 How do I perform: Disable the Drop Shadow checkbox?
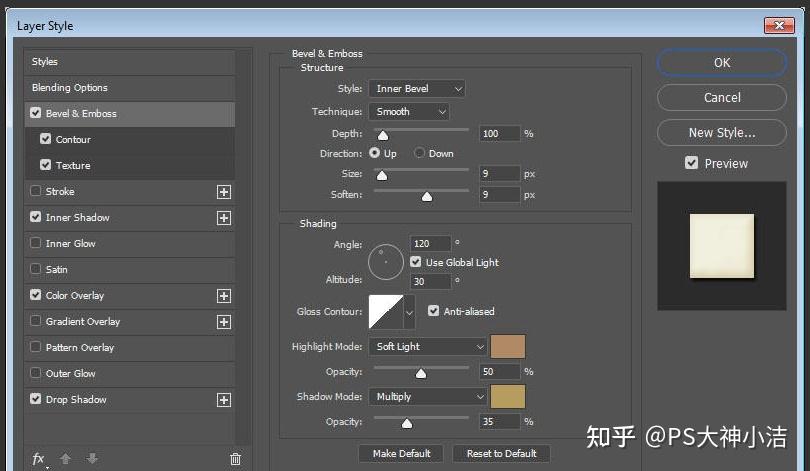tap(36, 398)
